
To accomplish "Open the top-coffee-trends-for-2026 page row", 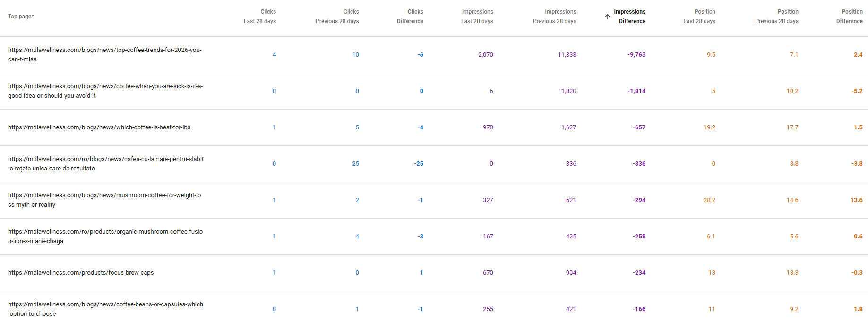I will [x=104, y=55].
